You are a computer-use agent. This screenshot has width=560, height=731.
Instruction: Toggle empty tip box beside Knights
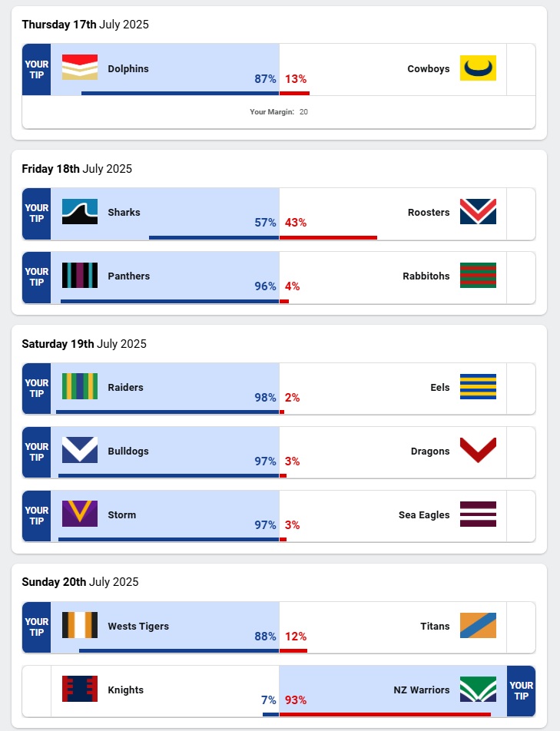coord(37,690)
